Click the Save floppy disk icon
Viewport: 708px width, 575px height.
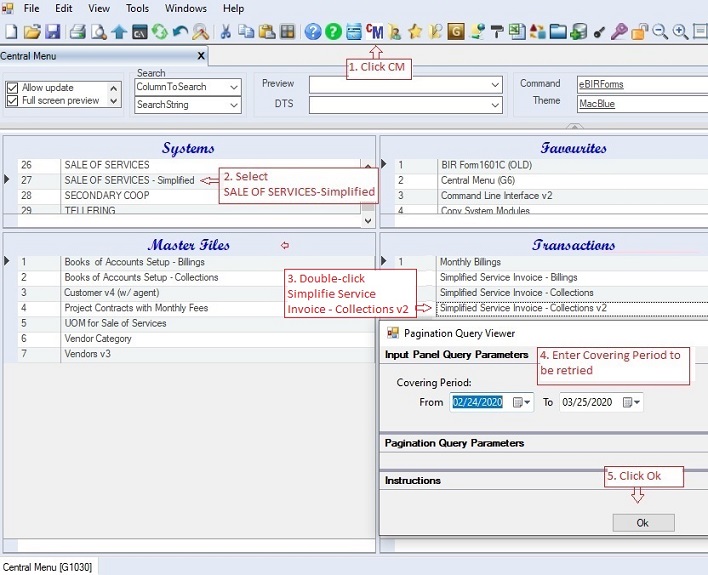(55, 32)
